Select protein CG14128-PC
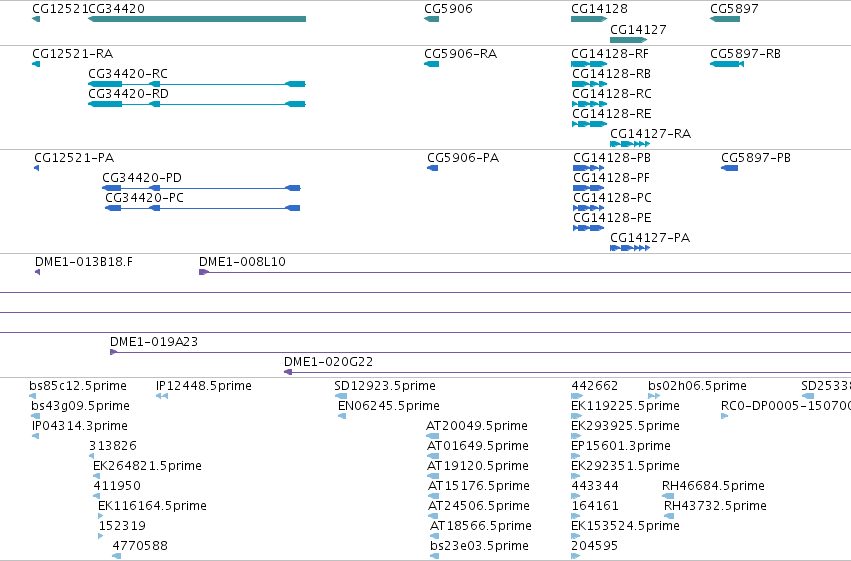Viewport: 851px width, 561px height. click(x=588, y=208)
